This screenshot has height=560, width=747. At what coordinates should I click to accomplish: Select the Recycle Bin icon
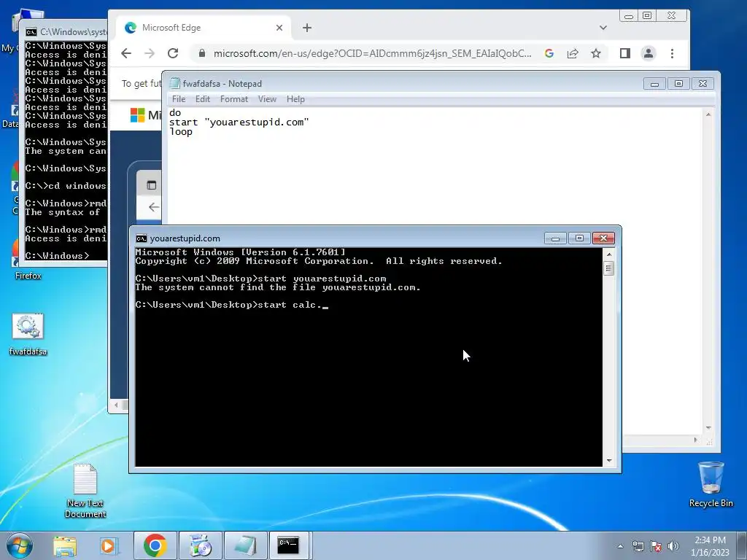pyautogui.click(x=711, y=484)
